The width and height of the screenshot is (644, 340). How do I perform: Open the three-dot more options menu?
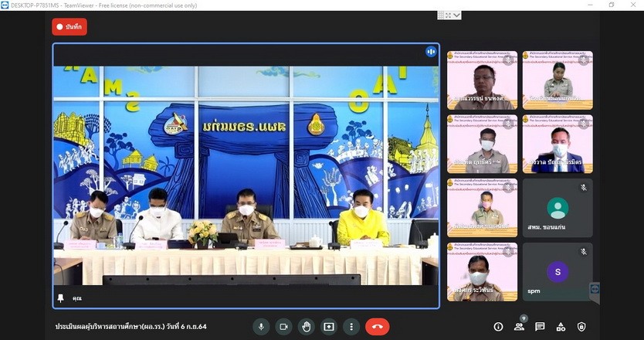pyautogui.click(x=351, y=327)
